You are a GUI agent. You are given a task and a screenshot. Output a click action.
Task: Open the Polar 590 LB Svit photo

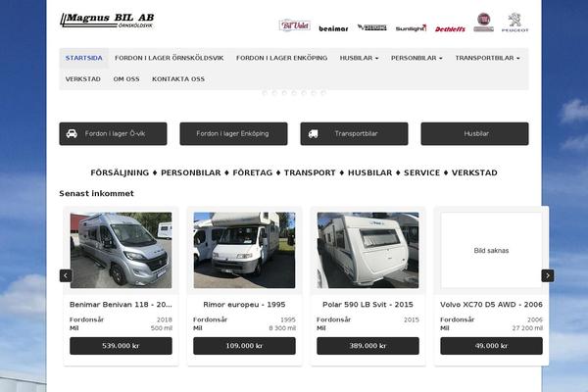(367, 250)
